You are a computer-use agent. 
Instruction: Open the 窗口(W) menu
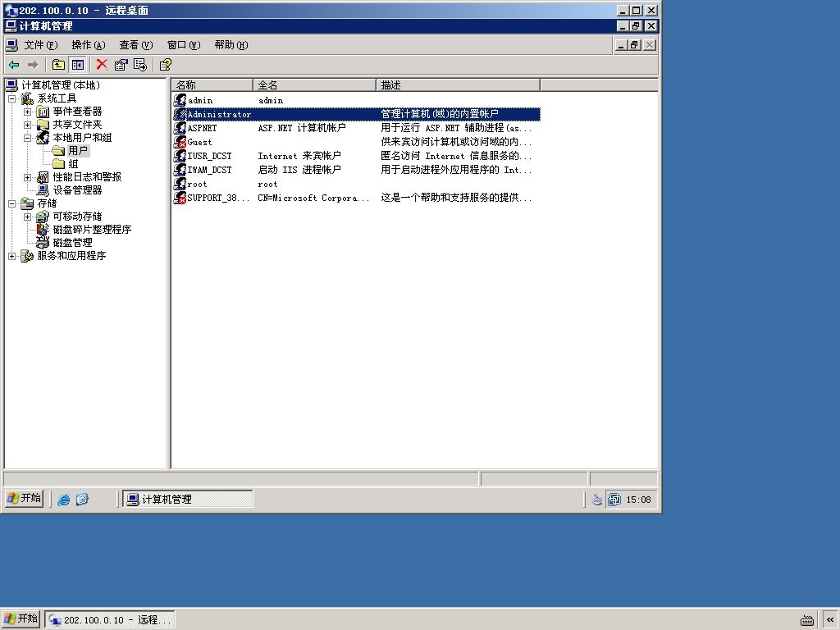[184, 45]
